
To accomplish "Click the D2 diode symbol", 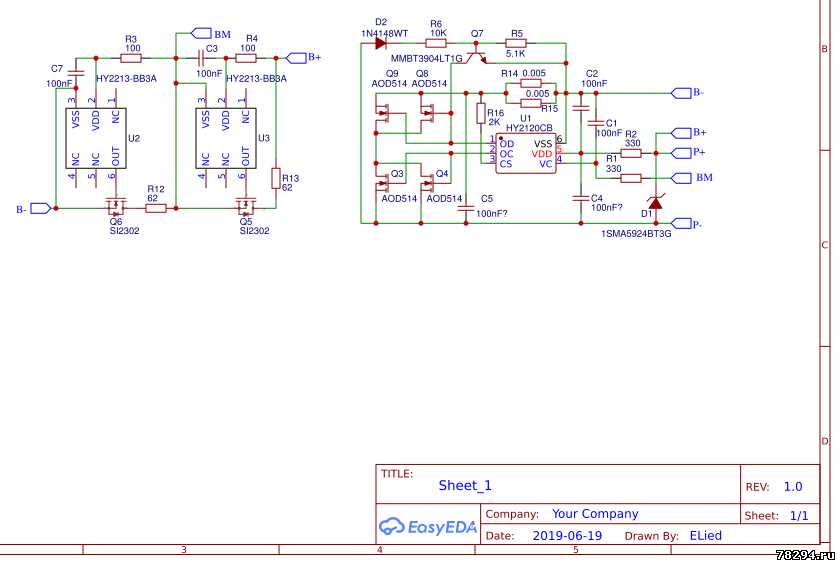I will click(x=380, y=43).
